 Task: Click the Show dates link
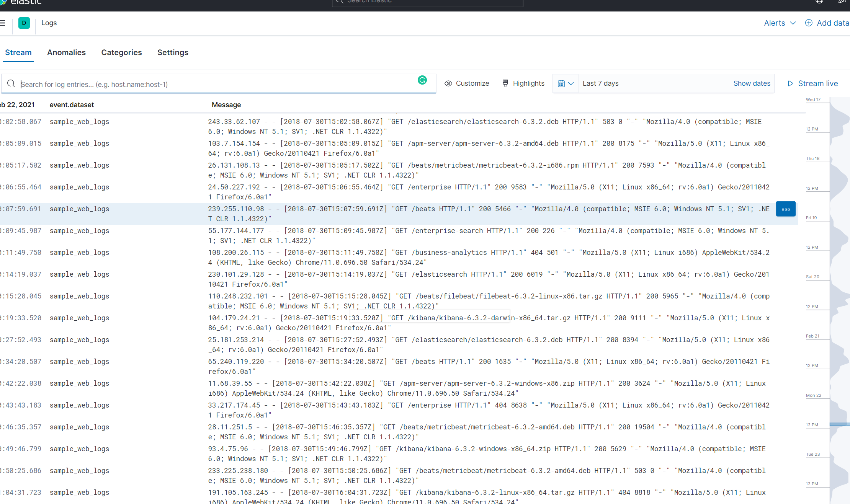tap(752, 83)
